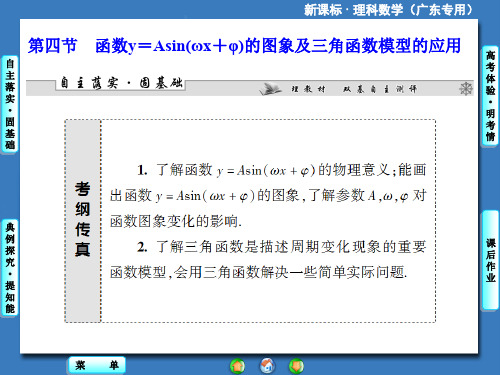Click the green down-arrow next page icon
Screen dimensions: 500x375
296,366
